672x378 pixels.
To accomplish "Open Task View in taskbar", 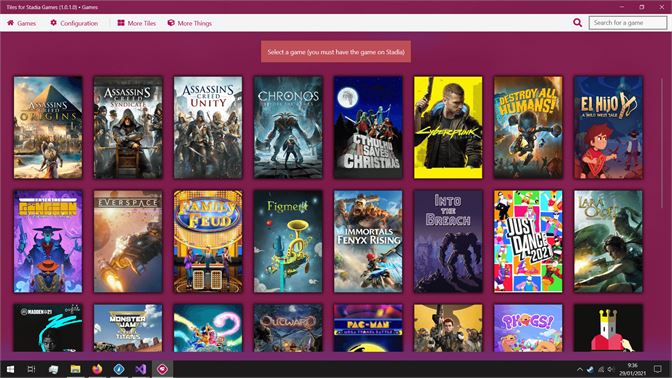I will pyautogui.click(x=31, y=369).
